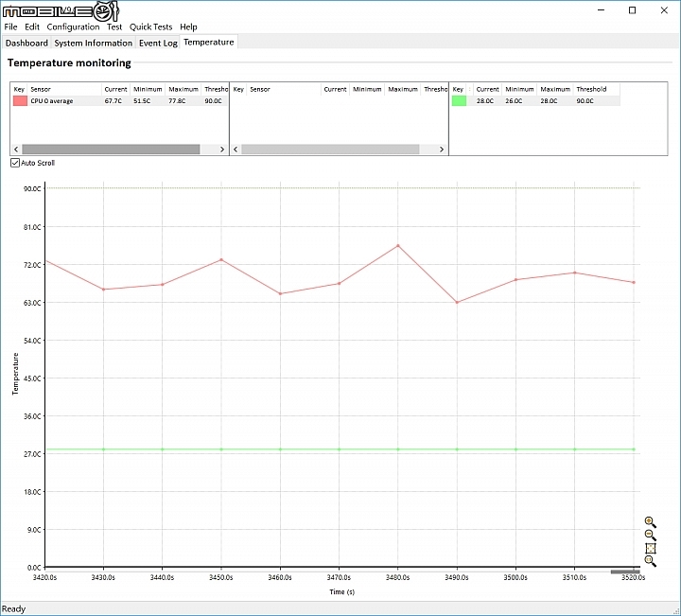Click the Current header in middle table

(335, 89)
